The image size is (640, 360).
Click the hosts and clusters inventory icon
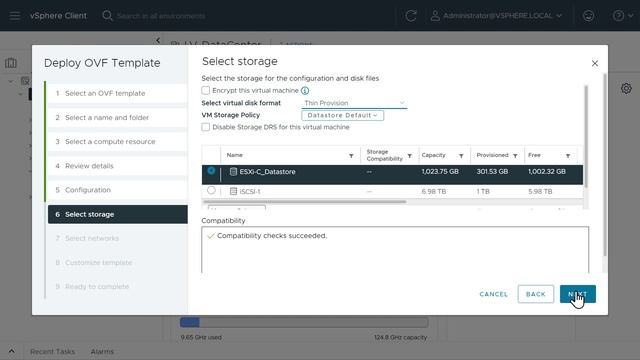[11, 63]
